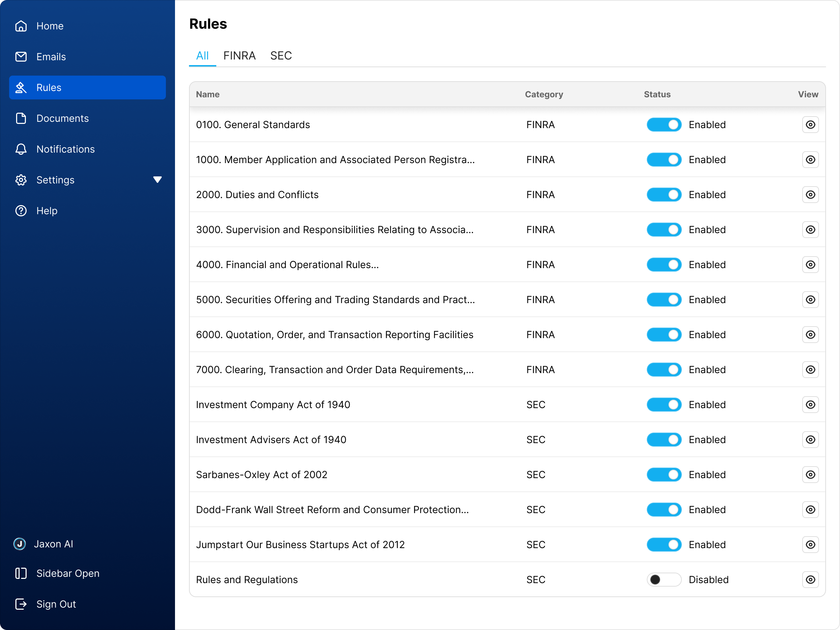View the 5000. Securities Offering rule

pyautogui.click(x=810, y=299)
